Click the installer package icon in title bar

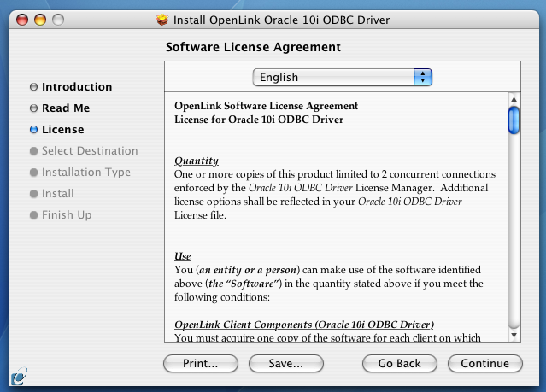161,20
